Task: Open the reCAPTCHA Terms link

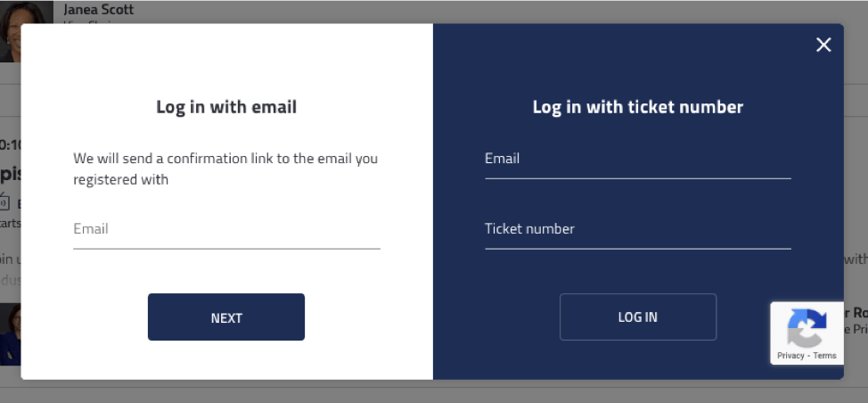Action: click(825, 356)
